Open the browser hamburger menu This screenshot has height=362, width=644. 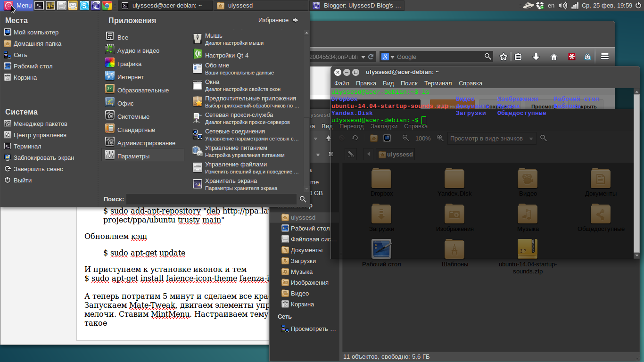tap(605, 57)
